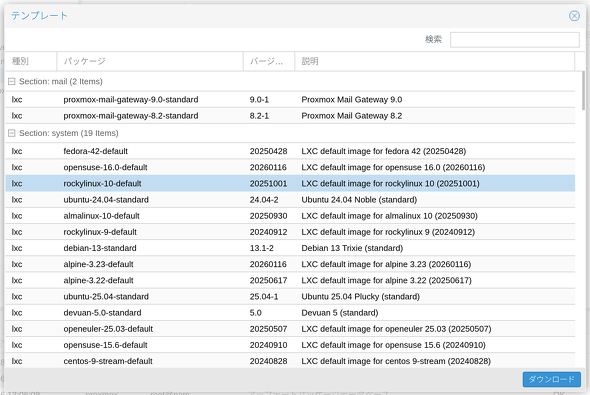Click description LXC default image for almalinux 10
Viewport: 590px width, 395px height.
click(x=389, y=216)
